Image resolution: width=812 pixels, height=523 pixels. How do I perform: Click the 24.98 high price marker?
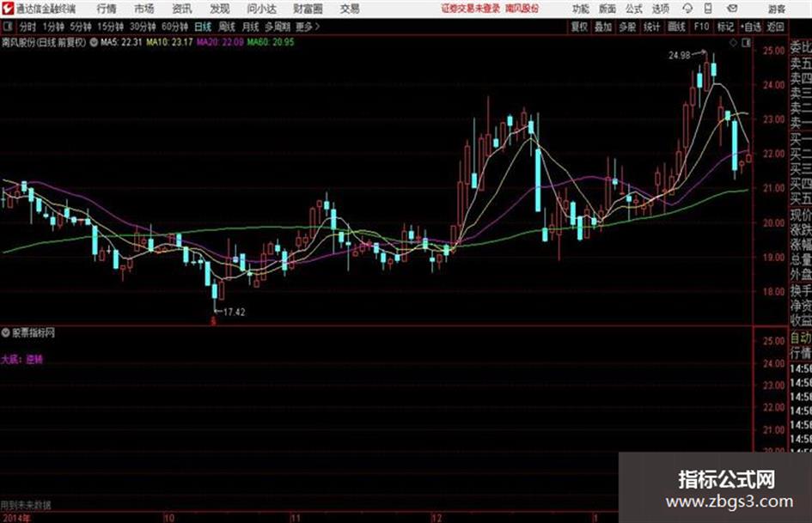(680, 55)
